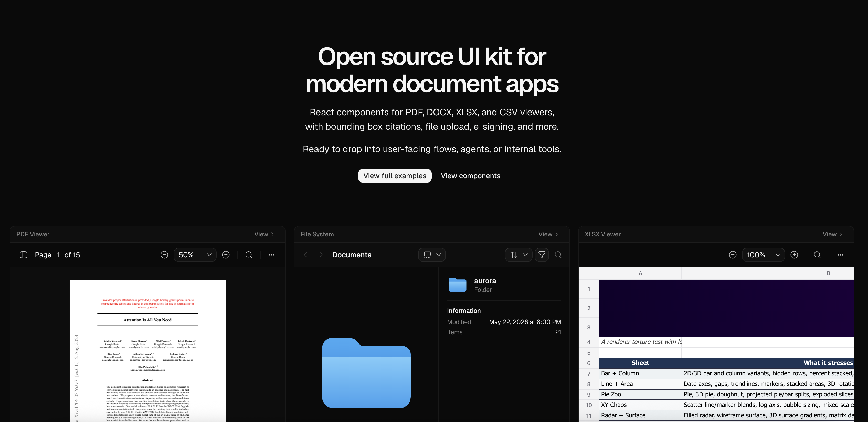Click the 'Line + Area' cell
This screenshot has width=868, height=422.
coord(640,384)
